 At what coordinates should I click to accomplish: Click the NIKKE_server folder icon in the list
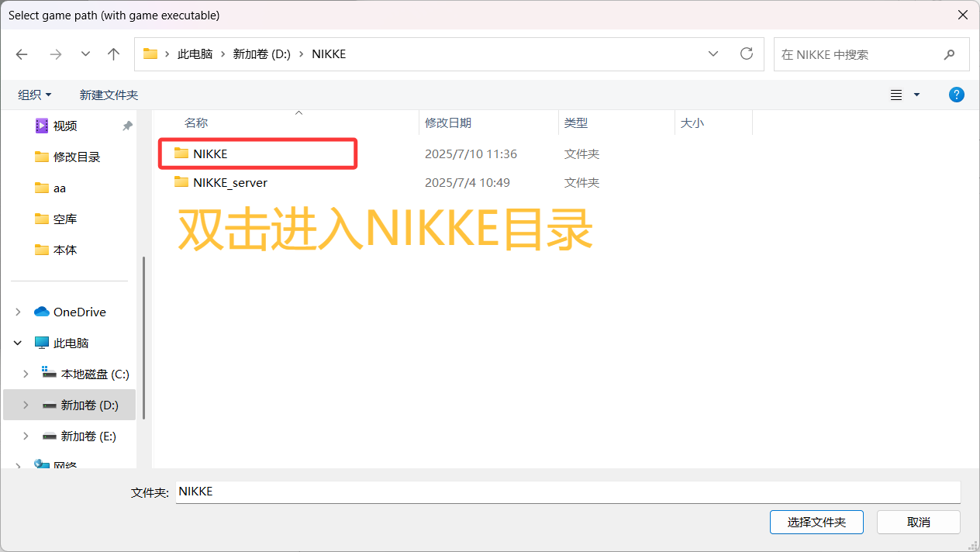[x=181, y=181]
